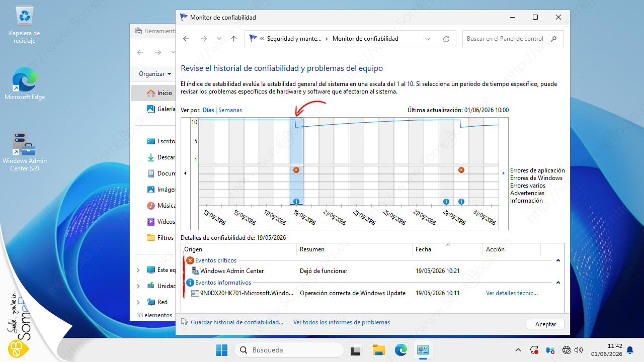Screen dimensions: 644x362
Task: Open the taskbar clock showing 11:42
Action: pyautogui.click(x=606, y=350)
